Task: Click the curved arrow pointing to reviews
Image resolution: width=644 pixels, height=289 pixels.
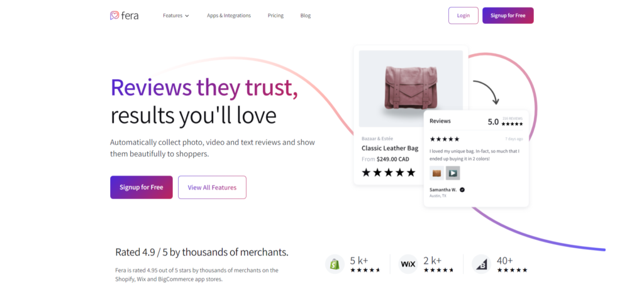Action: [486, 91]
